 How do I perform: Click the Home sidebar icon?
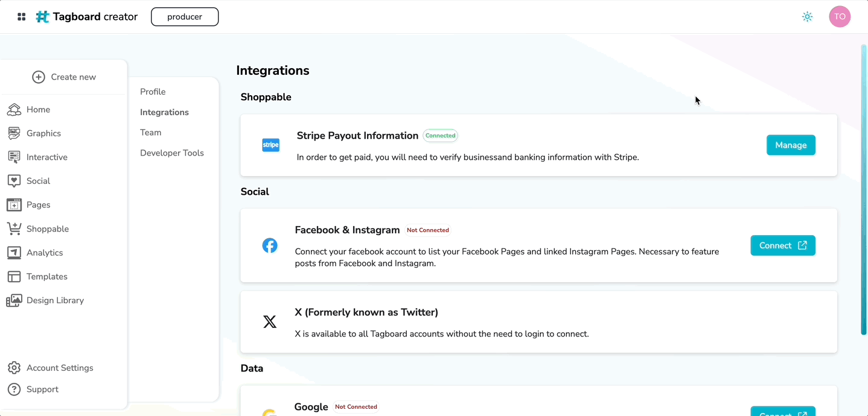(x=14, y=110)
